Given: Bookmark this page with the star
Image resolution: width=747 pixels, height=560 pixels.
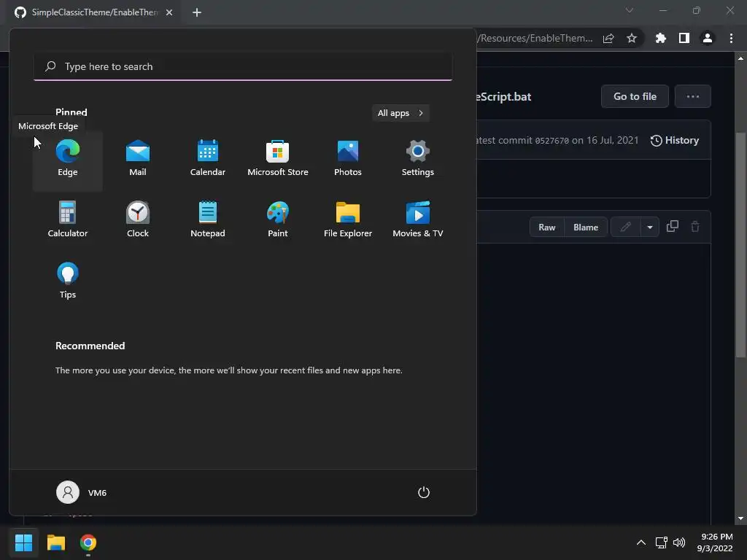Looking at the screenshot, I should click(632, 38).
